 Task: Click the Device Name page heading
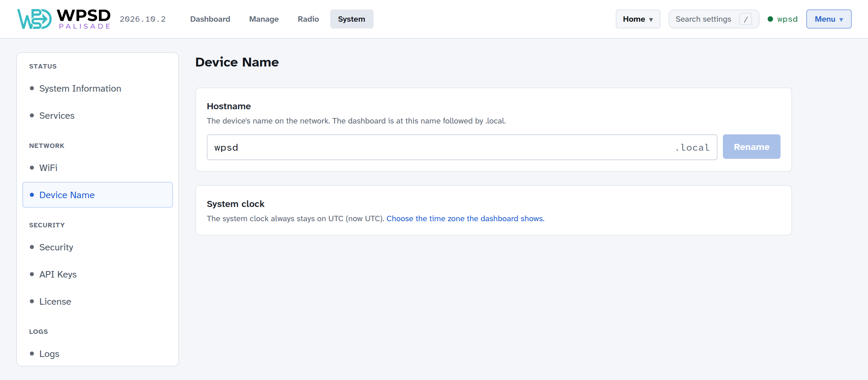coord(237,62)
